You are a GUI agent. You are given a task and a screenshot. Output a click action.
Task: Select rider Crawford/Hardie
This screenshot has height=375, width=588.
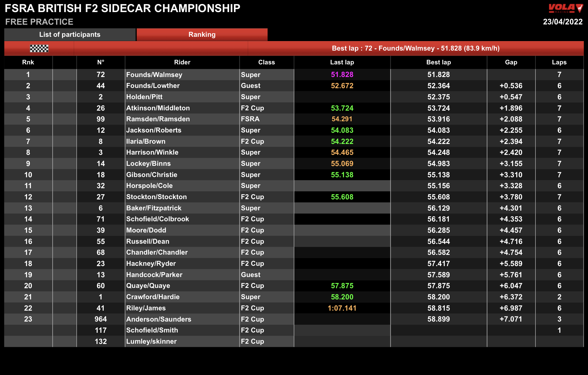click(153, 297)
